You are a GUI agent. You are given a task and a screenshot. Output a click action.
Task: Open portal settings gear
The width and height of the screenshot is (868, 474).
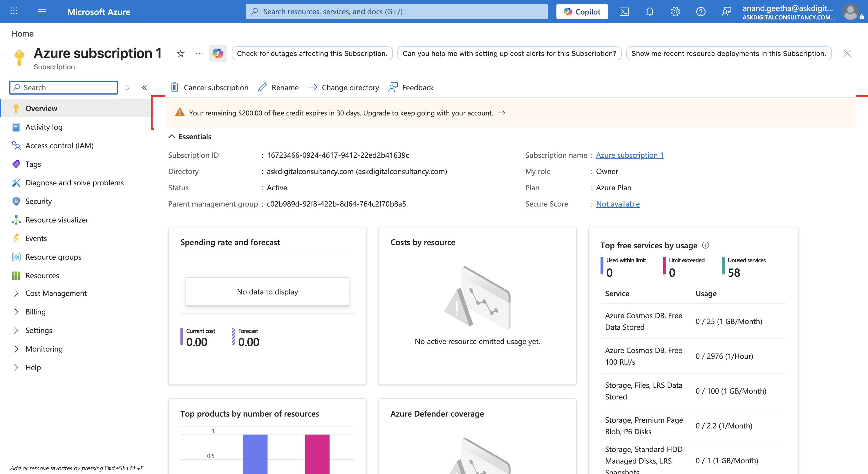[675, 12]
